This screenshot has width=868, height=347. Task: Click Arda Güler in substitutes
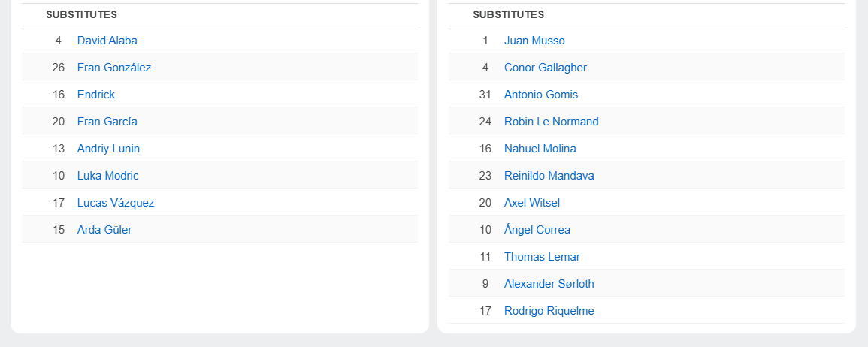(x=104, y=230)
